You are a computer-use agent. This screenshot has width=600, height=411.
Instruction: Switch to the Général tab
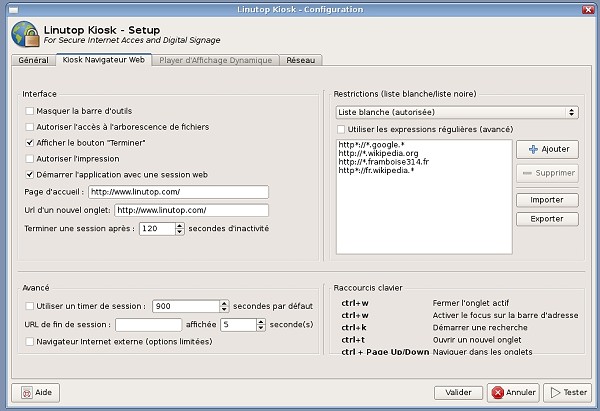tap(34, 60)
